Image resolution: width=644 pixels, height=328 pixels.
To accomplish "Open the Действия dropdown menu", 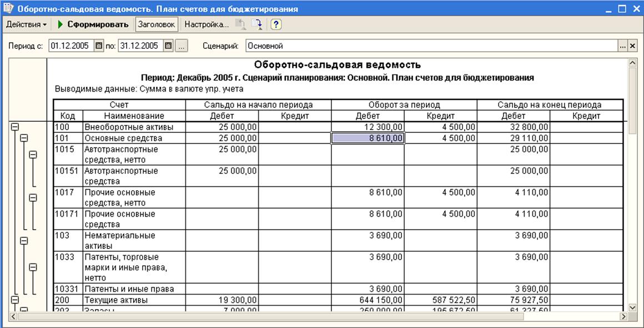I will coord(26,24).
